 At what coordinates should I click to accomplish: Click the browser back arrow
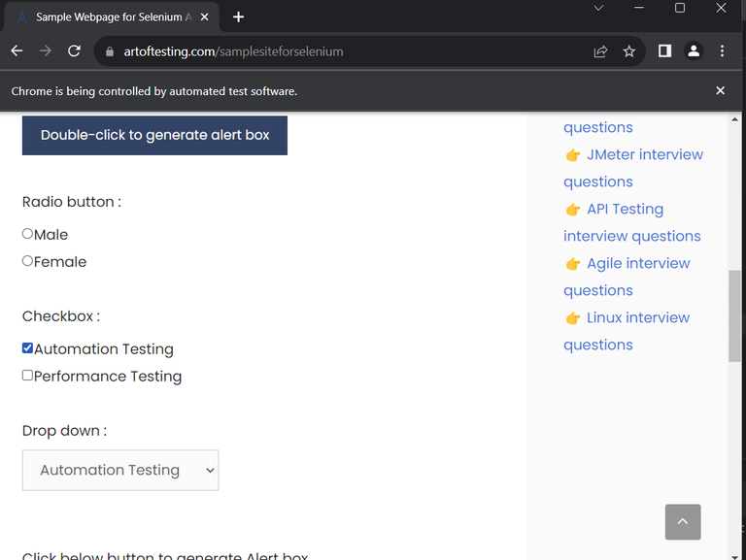click(x=17, y=51)
